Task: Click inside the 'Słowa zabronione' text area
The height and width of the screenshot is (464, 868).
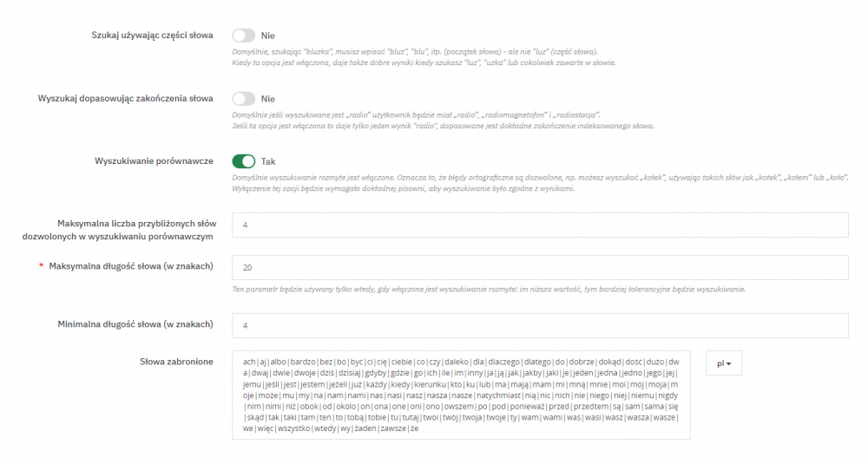Action: (x=461, y=395)
